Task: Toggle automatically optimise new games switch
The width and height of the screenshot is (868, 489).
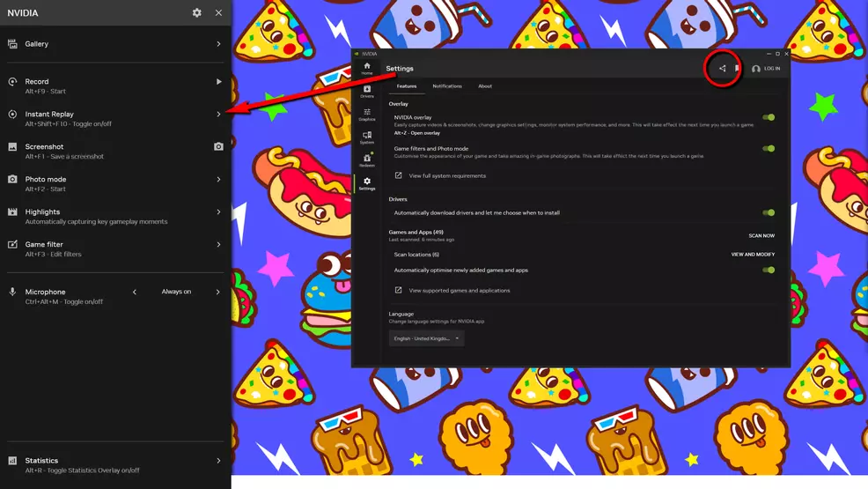Action: [x=769, y=270]
